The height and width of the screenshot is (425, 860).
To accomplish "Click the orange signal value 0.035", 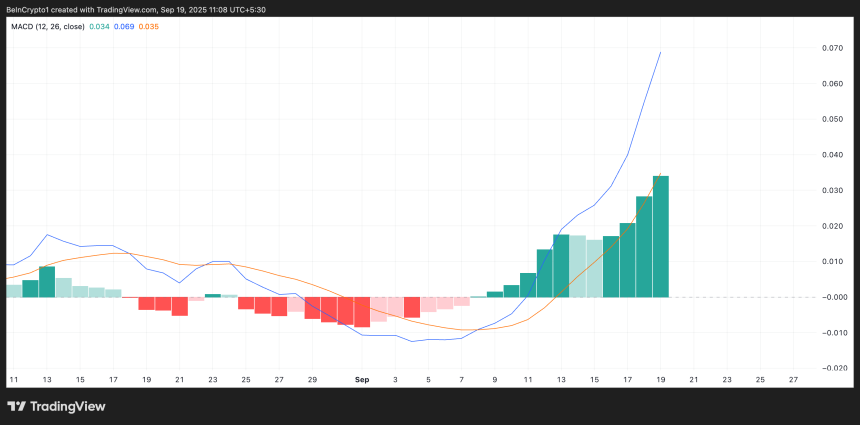I will click(150, 26).
